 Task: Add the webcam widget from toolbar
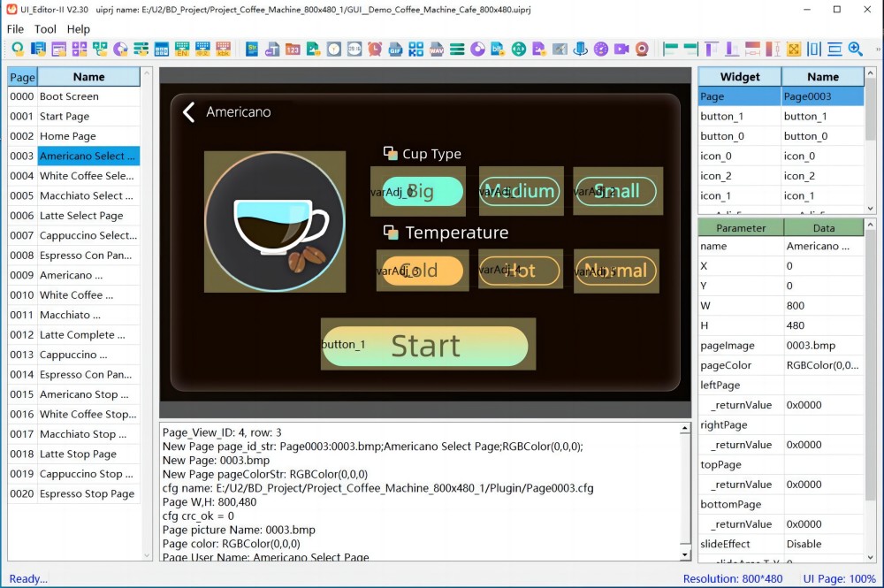click(642, 49)
